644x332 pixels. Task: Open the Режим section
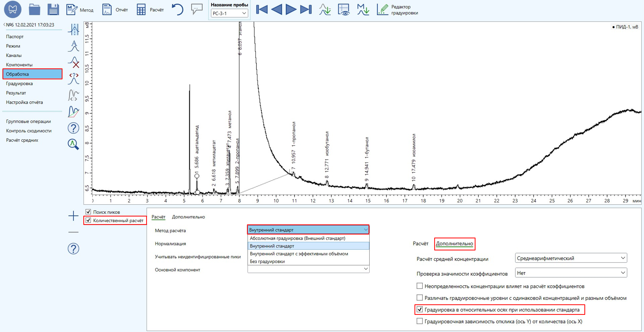[13, 46]
